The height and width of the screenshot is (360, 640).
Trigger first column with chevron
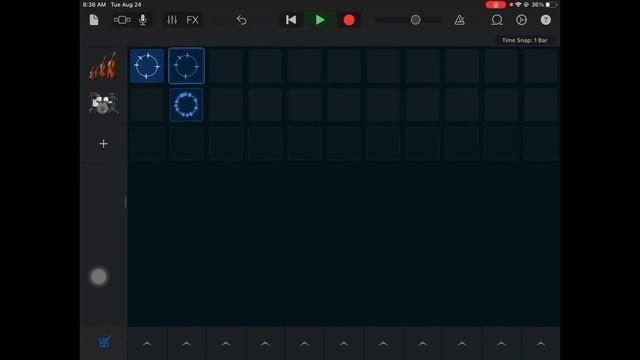pos(147,344)
